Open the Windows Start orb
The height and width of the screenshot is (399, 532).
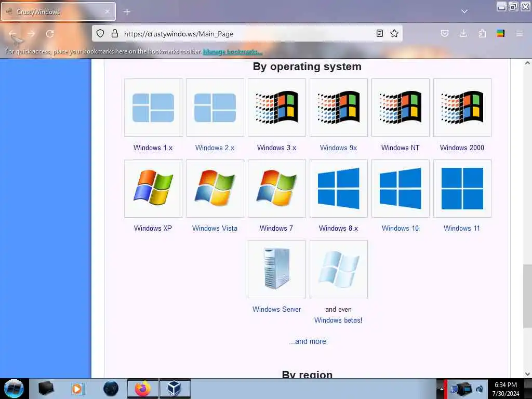tap(14, 389)
